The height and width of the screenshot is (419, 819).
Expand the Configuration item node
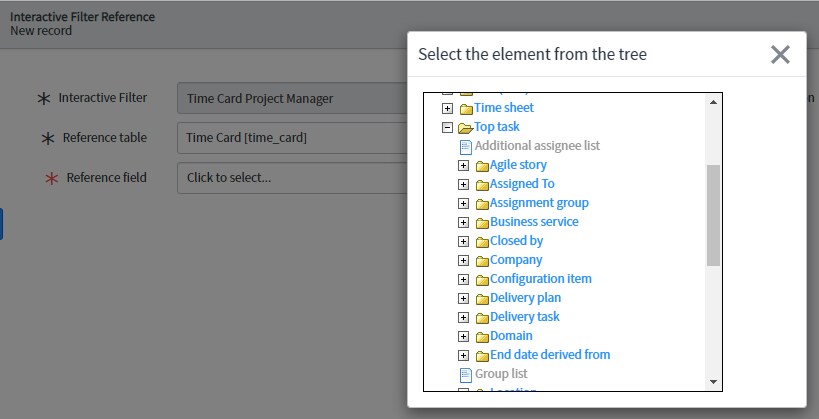(463, 280)
